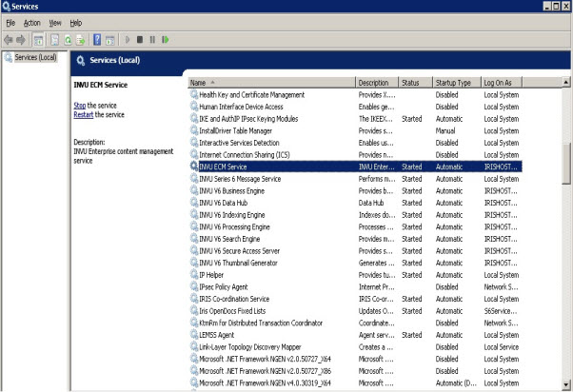Open the Help menu

click(75, 23)
